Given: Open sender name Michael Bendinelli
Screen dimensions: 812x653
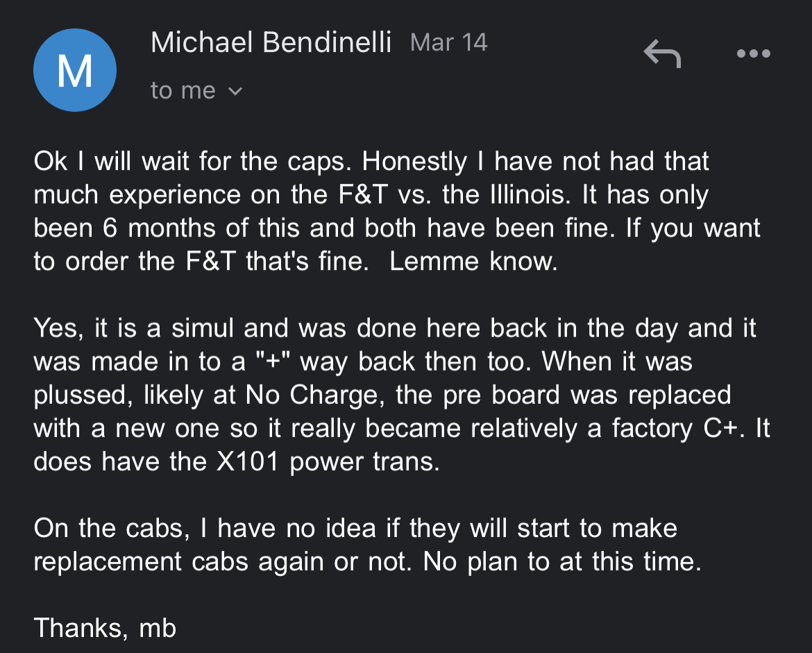Looking at the screenshot, I should click(x=271, y=42).
